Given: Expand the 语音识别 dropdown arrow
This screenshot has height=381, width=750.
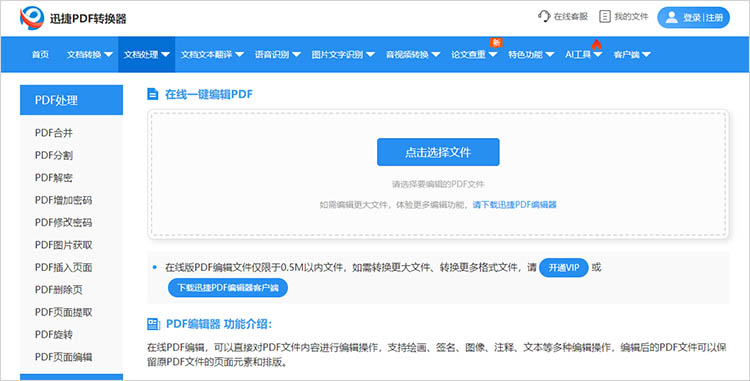Looking at the screenshot, I should (296, 55).
